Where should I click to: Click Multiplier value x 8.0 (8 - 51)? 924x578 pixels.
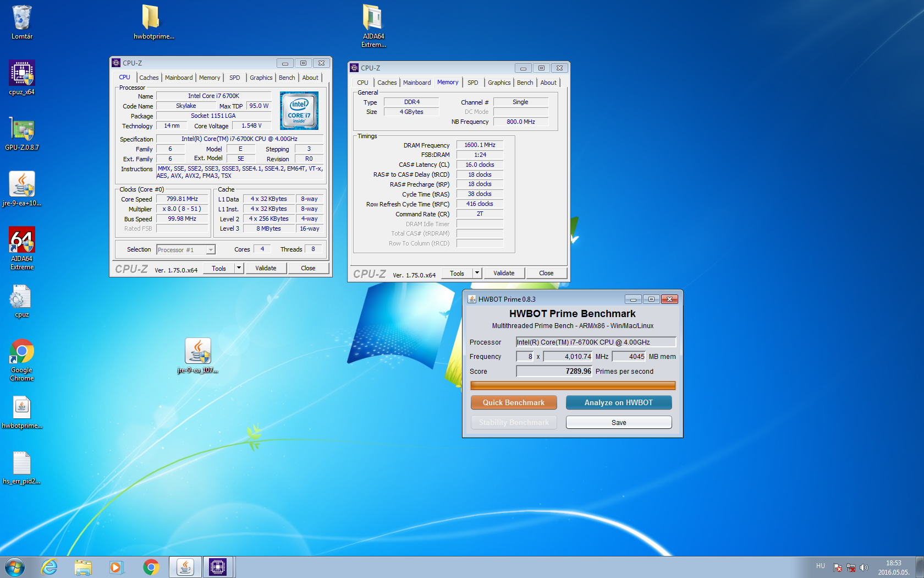[182, 209]
